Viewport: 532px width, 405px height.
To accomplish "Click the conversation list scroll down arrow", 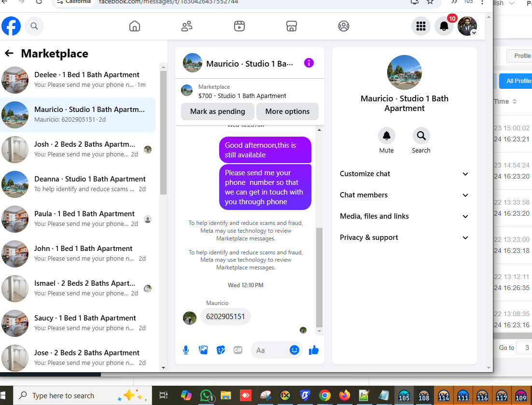I will [x=163, y=368].
